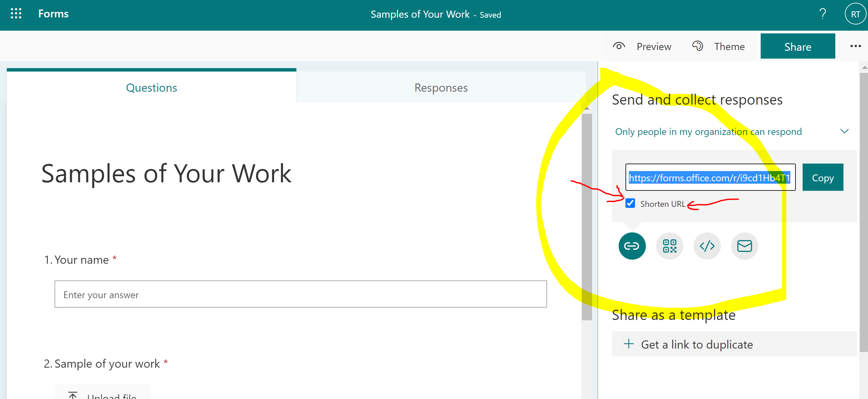
Task: Click the help question mark icon
Action: tap(822, 14)
